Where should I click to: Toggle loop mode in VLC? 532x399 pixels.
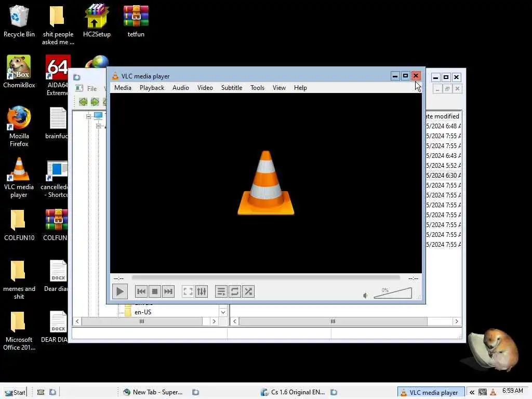tap(235, 291)
